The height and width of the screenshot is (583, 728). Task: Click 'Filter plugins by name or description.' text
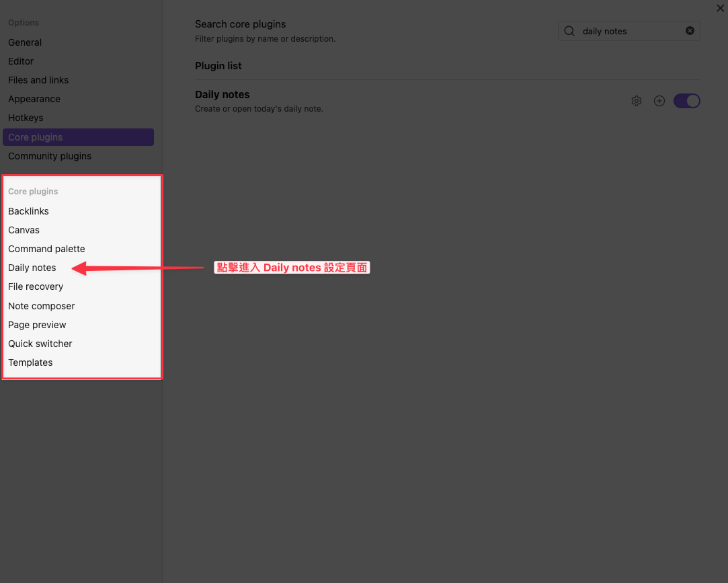(265, 39)
